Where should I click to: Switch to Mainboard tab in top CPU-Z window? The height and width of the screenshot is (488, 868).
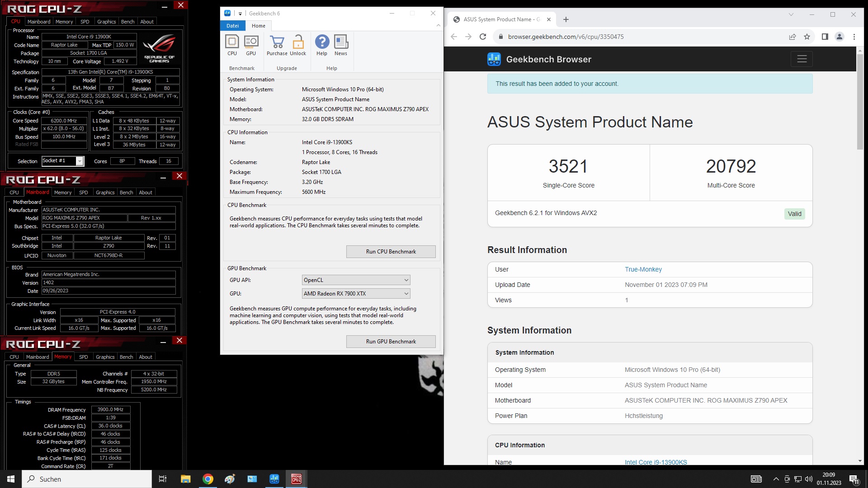click(x=39, y=22)
